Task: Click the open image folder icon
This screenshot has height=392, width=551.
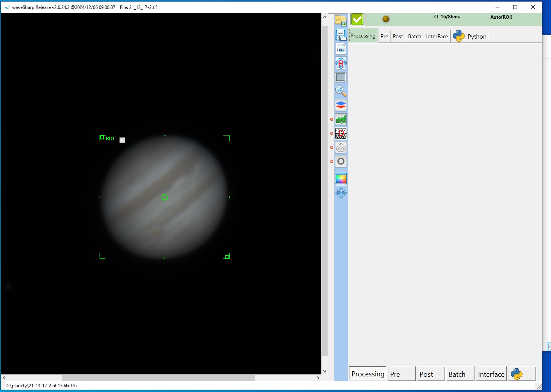Action: [x=341, y=20]
